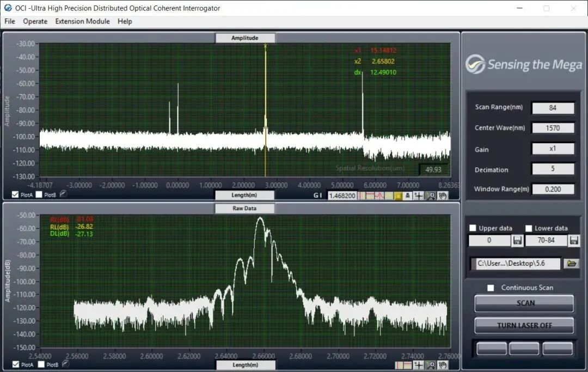Select the crosshair cursor tool in Amplitude toolbar
Image resolution: width=588 pixels, height=372 pixels.
coord(419,196)
